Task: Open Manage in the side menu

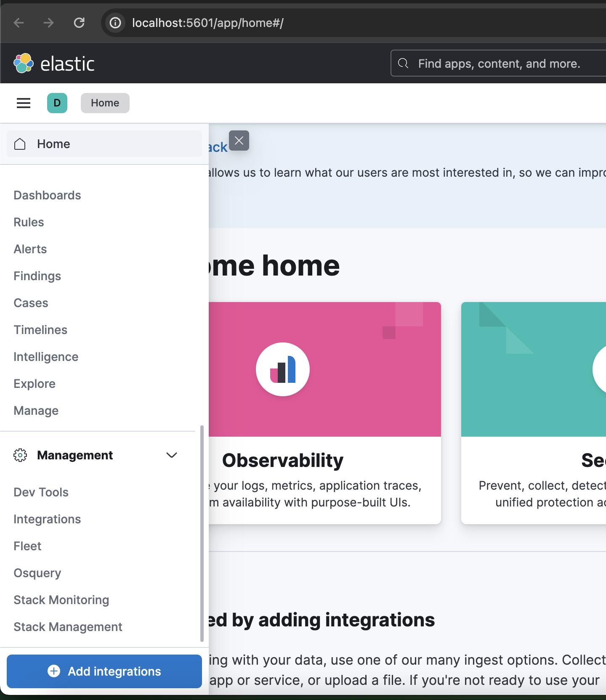Action: [36, 411]
